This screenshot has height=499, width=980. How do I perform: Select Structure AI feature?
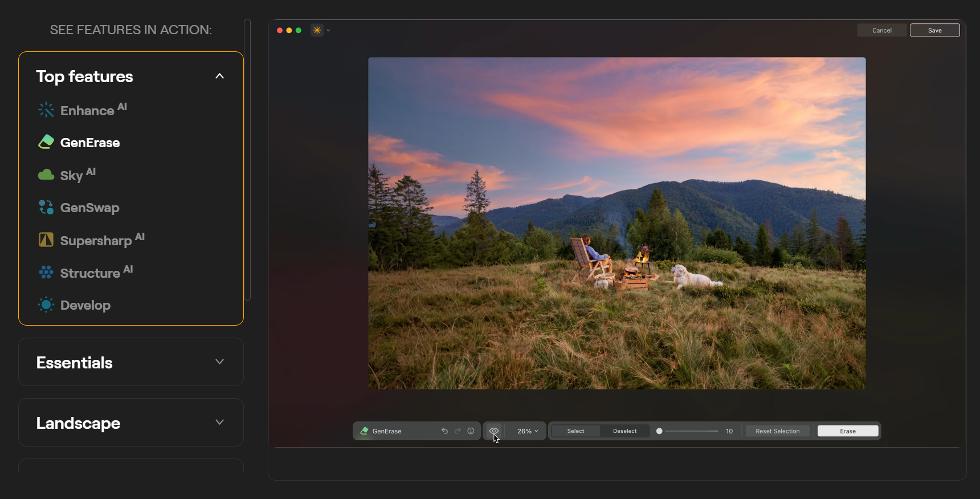pos(85,272)
